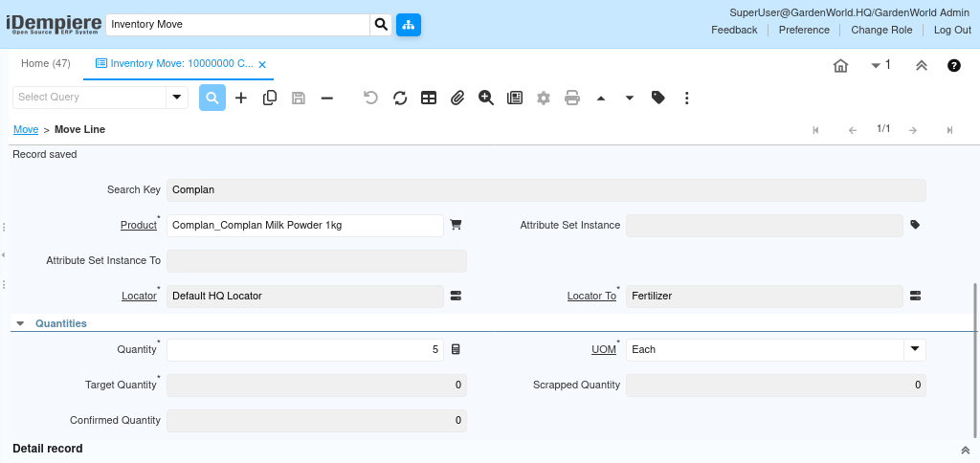Click the Copy Record icon

pyautogui.click(x=270, y=98)
